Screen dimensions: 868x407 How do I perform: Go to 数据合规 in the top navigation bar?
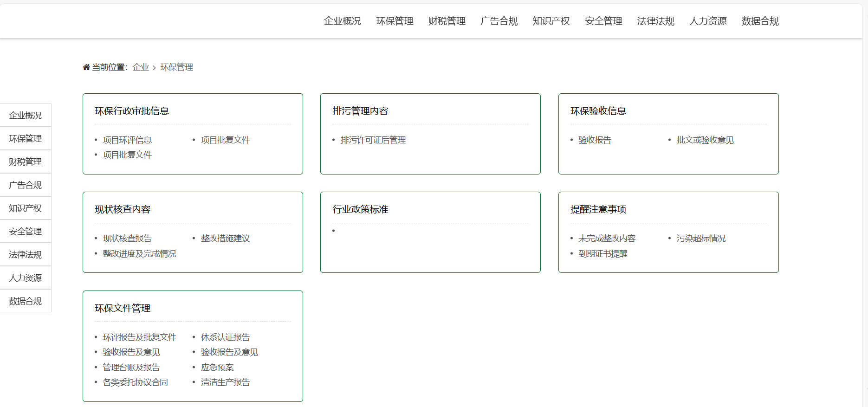tap(760, 21)
